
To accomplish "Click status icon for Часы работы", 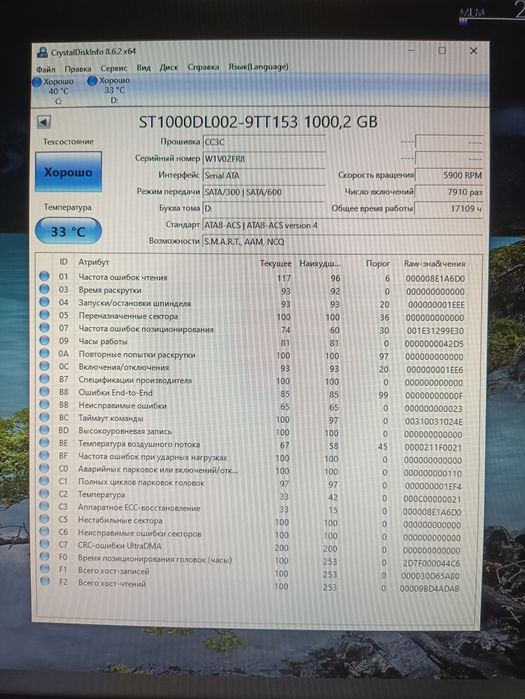I will (x=44, y=341).
